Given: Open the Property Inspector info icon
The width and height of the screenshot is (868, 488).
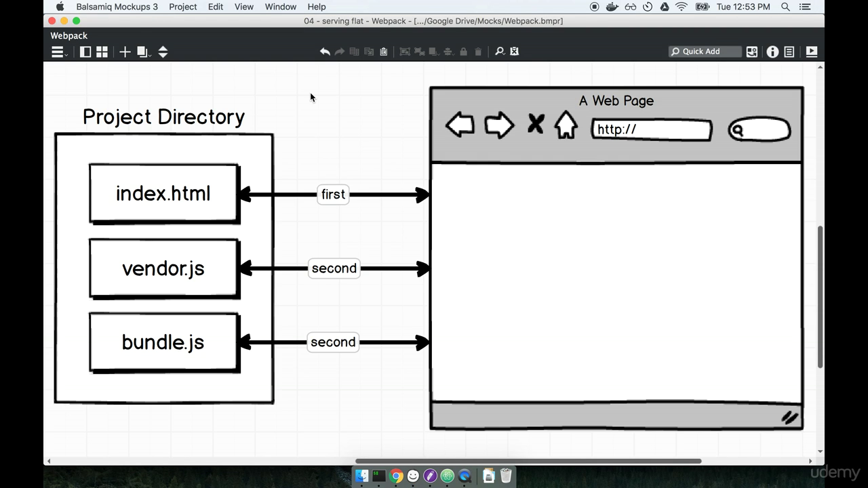Looking at the screenshot, I should (772, 52).
